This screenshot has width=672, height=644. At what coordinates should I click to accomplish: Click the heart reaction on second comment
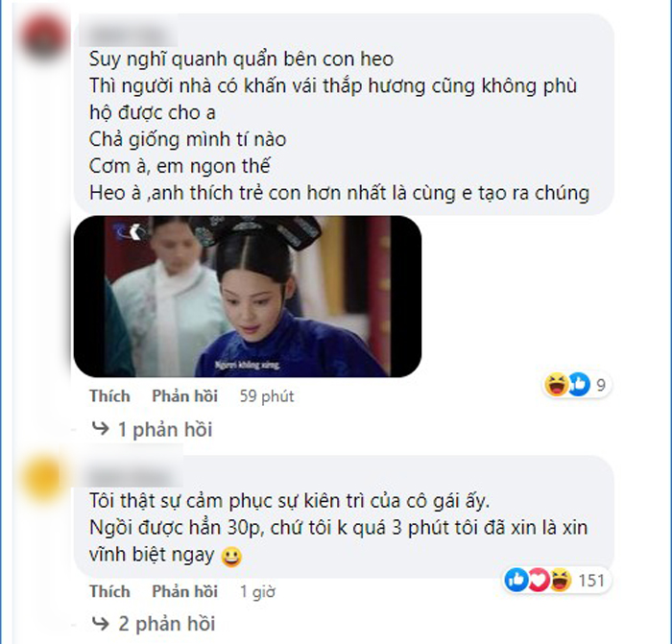pos(539,580)
